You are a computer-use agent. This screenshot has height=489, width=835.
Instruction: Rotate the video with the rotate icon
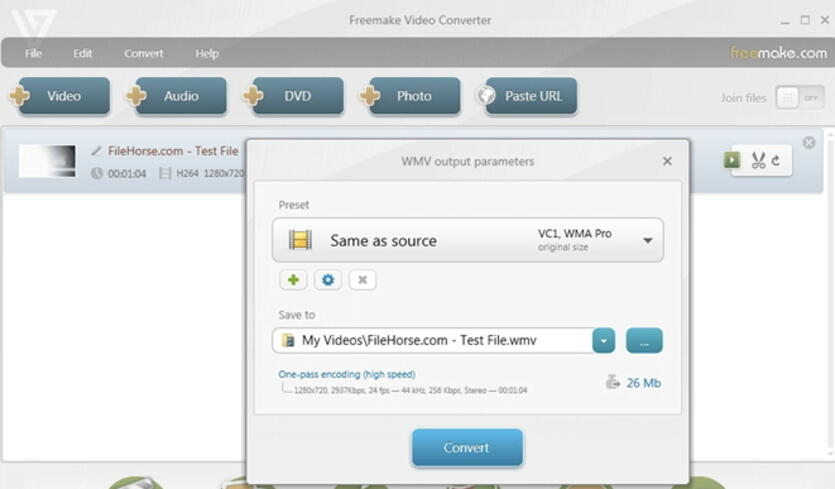[776, 160]
